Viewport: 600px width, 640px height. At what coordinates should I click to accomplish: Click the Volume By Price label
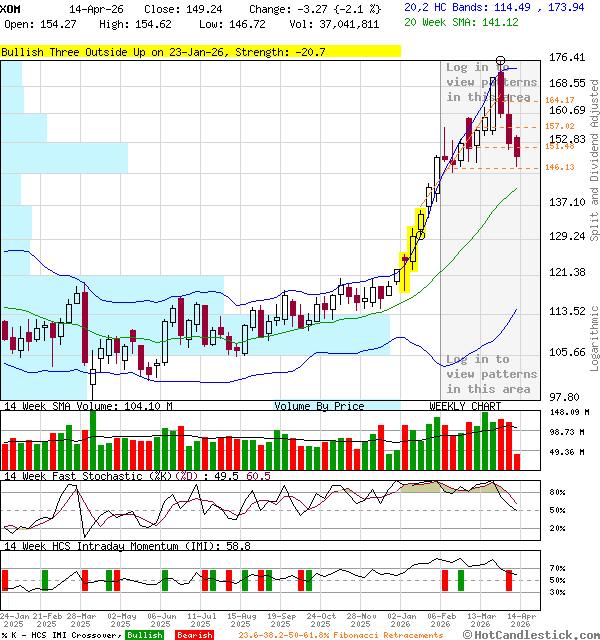319,406
